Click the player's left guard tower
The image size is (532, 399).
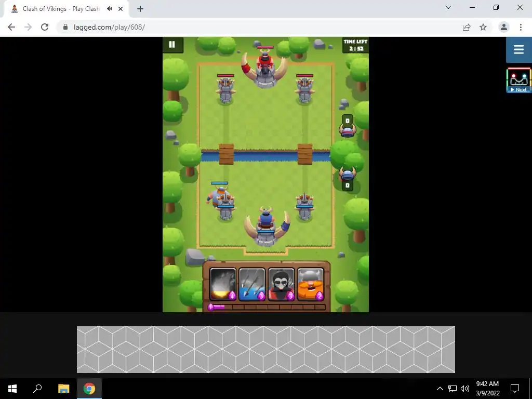(x=226, y=207)
